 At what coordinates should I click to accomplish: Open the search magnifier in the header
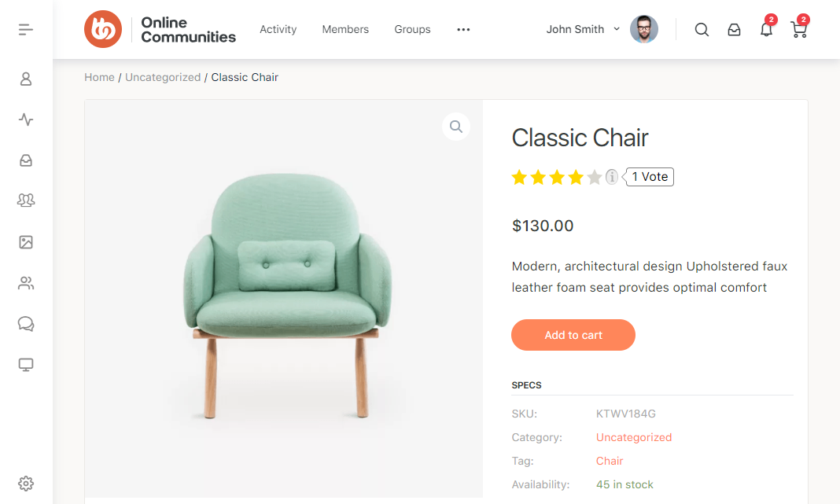[x=702, y=29]
